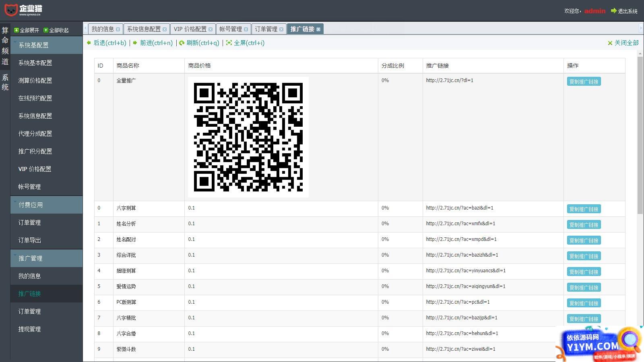Click the forward arrow icon before 前进
644x362 pixels.
pyautogui.click(x=135, y=43)
